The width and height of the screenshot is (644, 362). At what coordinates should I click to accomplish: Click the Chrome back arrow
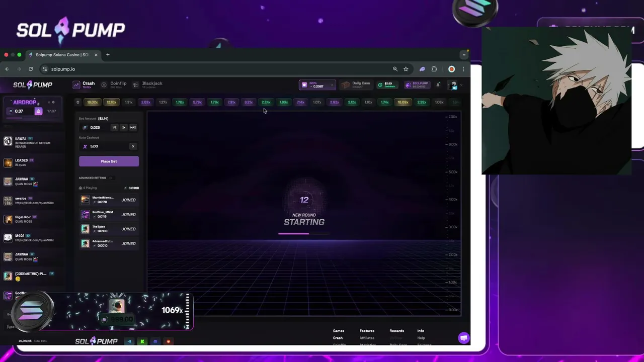click(7, 69)
